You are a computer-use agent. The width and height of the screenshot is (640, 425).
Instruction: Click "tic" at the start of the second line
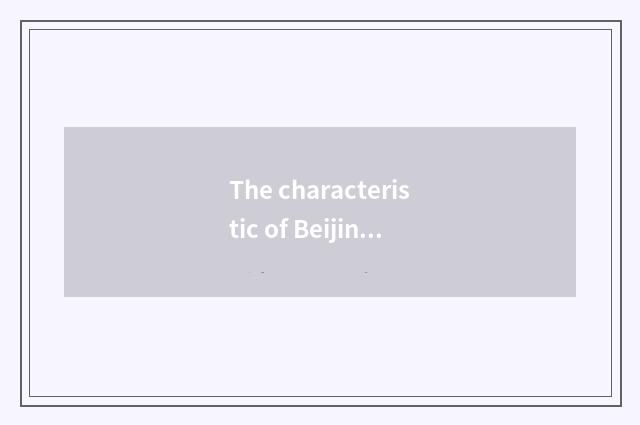(243, 230)
